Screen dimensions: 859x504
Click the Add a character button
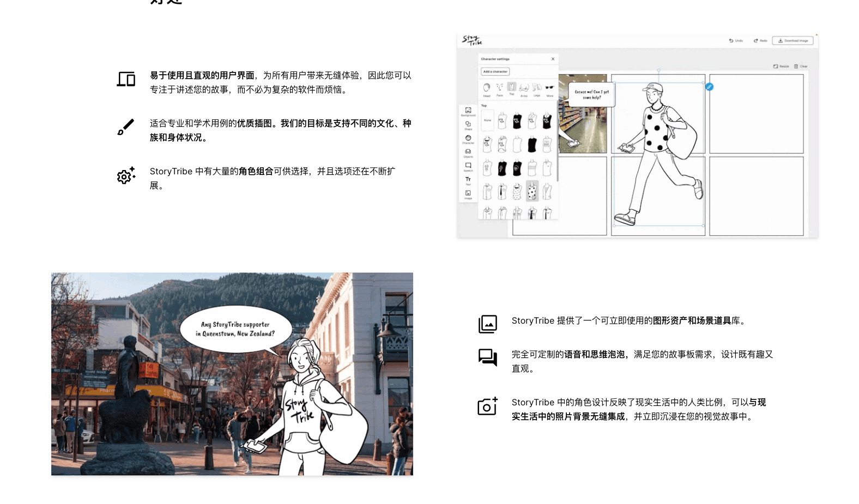pos(495,71)
